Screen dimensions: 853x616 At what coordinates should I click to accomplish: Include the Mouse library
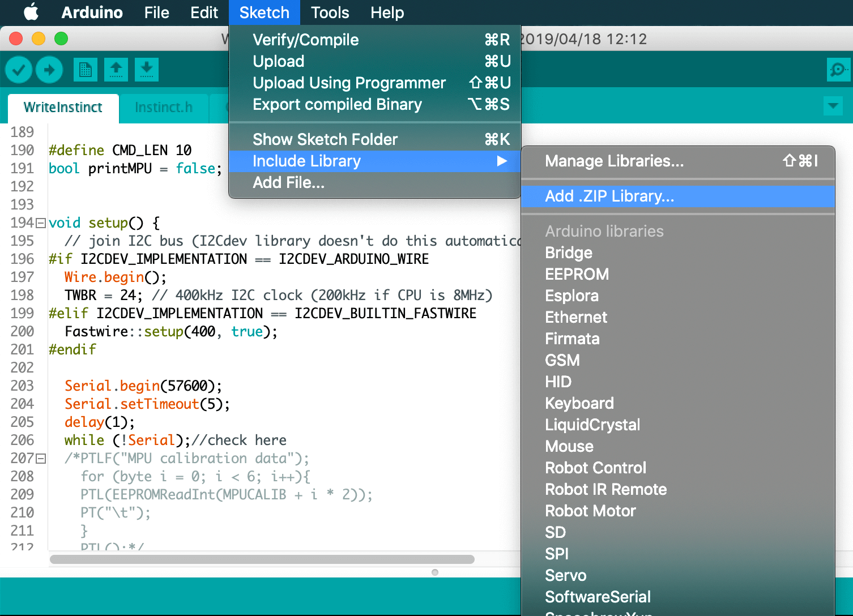(678, 446)
